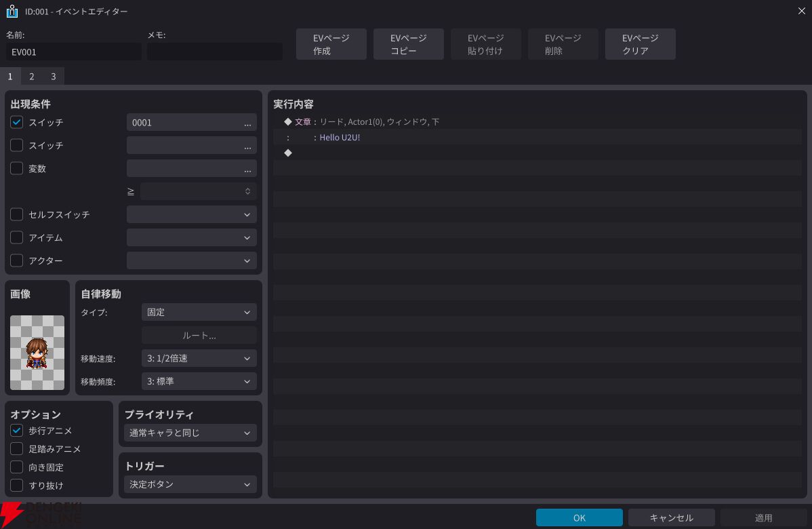Open アイテム dropdown list
The height and width of the screenshot is (529, 812).
tap(192, 237)
